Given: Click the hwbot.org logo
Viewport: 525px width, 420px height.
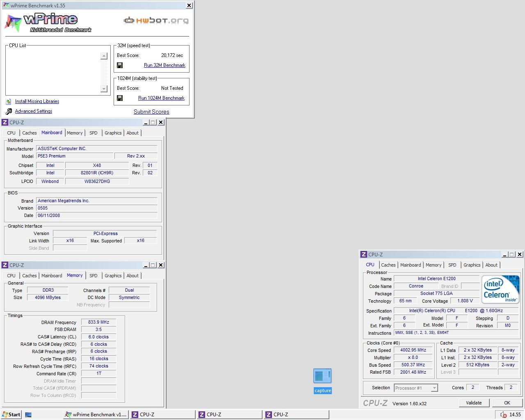Looking at the screenshot, I should [x=156, y=21].
